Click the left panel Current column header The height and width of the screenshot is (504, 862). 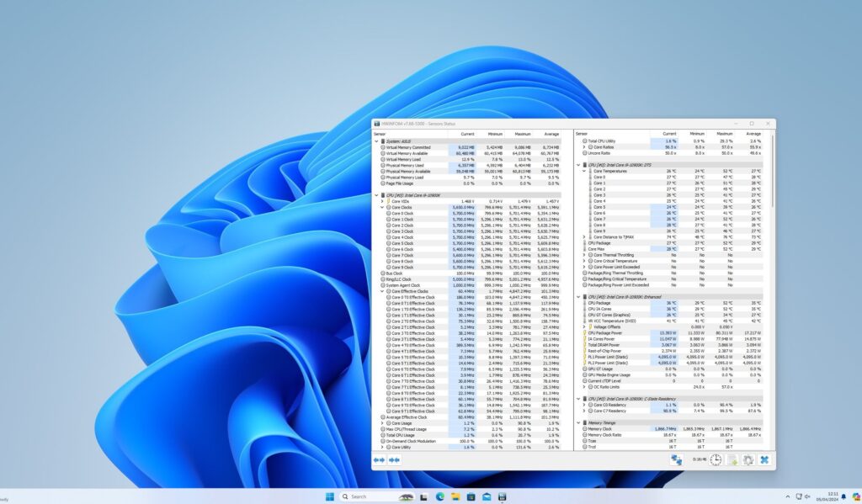462,134
